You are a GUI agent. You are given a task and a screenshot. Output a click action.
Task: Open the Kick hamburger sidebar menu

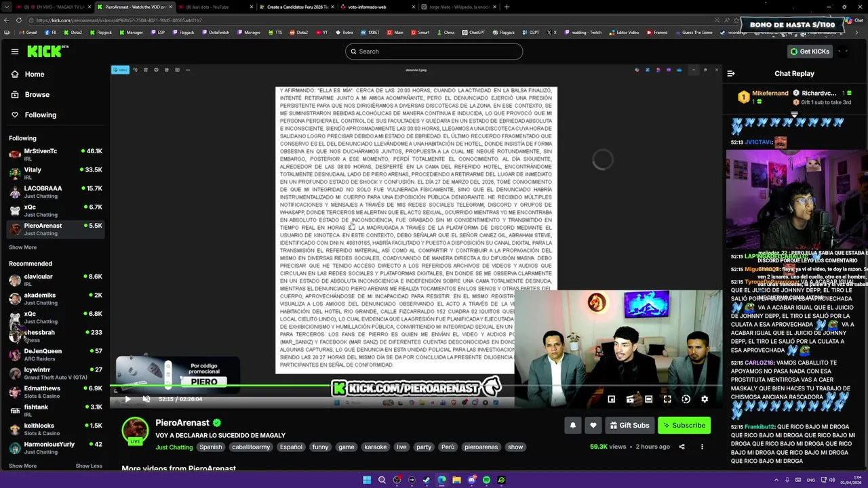[15, 52]
